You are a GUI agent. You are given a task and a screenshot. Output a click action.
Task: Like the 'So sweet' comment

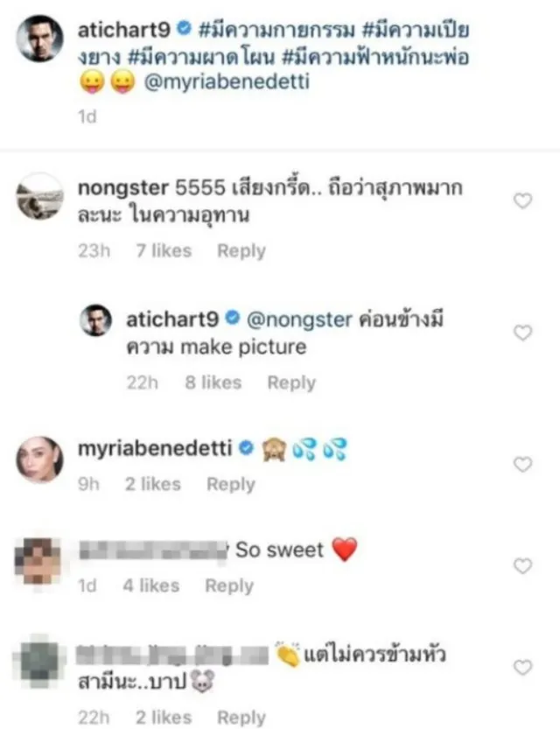[x=522, y=565]
